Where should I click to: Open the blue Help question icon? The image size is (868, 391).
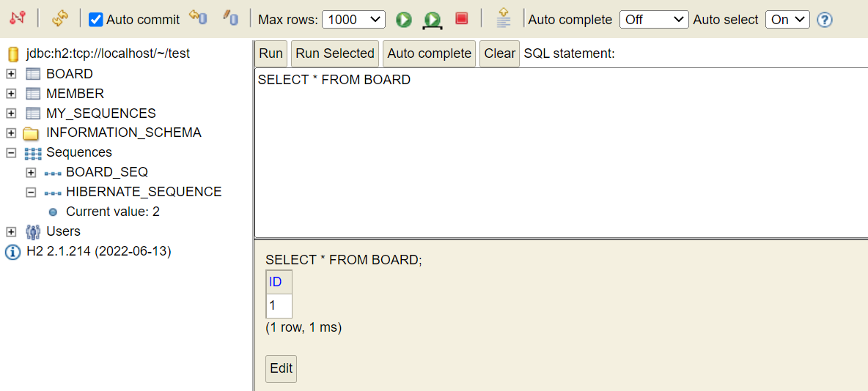[825, 20]
